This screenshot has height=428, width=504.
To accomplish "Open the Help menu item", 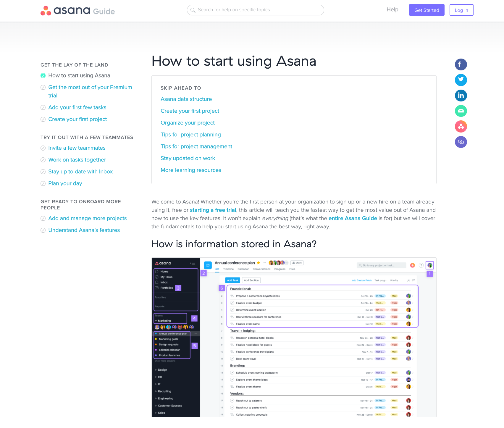I will [x=392, y=9].
